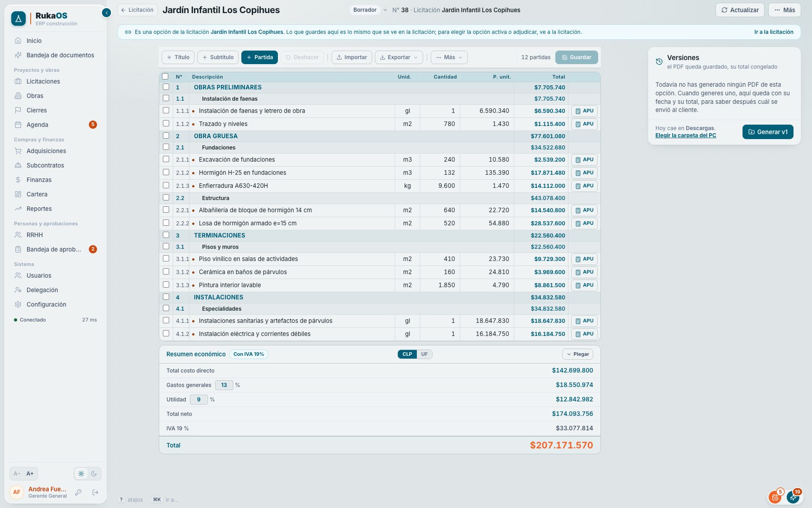This screenshot has height=508, width=812.
Task: Check the OBRAS PRELIMINARES row checkbox
Action: [166, 87]
